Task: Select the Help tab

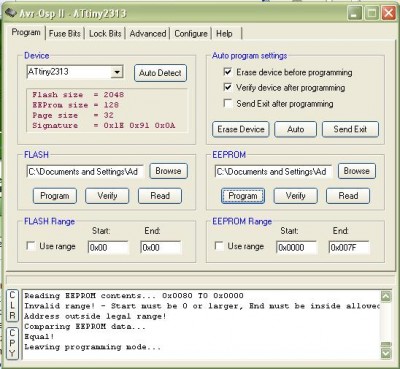Action: pos(224,34)
